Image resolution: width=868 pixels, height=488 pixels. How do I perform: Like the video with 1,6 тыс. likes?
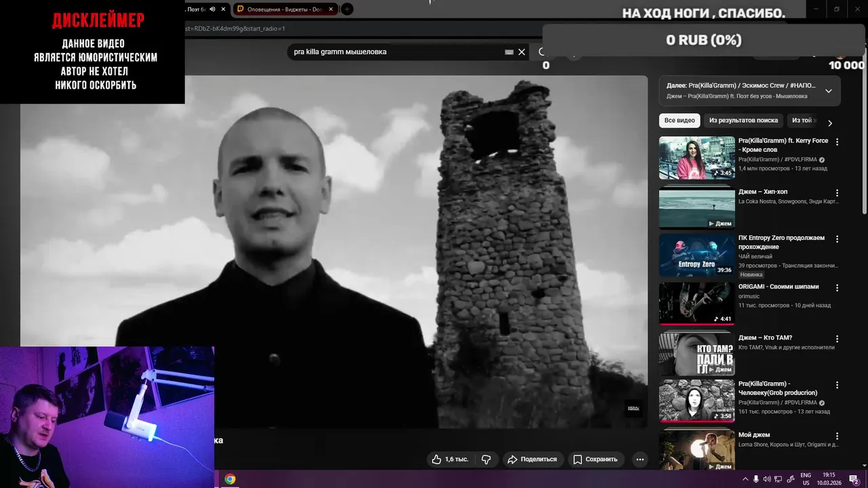point(450,460)
